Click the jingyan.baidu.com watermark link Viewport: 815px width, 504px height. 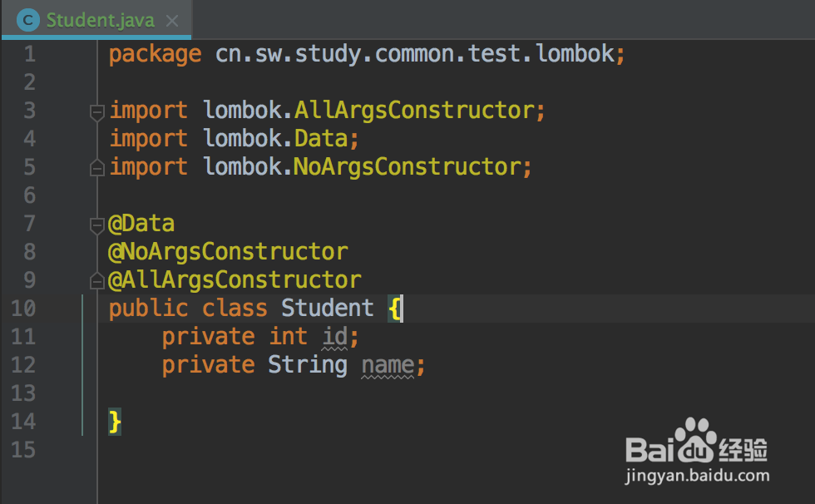click(x=698, y=476)
